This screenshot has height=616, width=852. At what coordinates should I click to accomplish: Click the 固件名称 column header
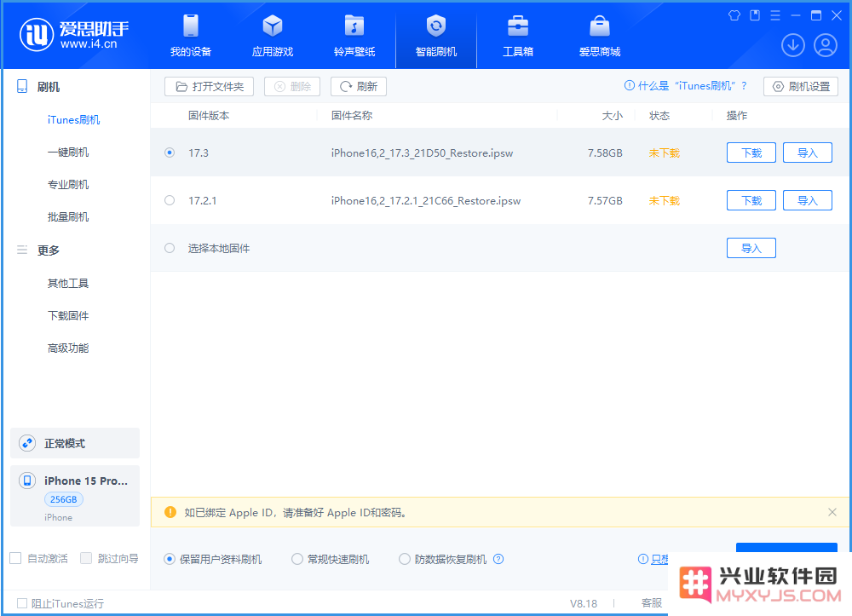pyautogui.click(x=352, y=116)
